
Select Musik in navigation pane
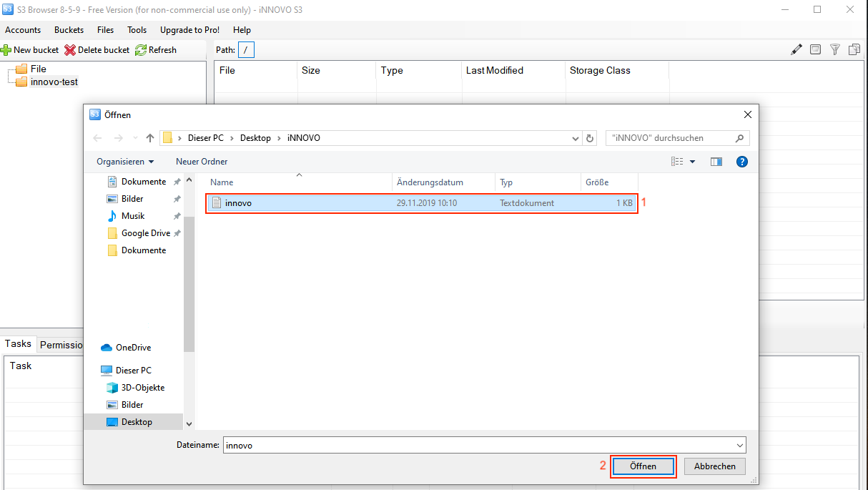click(x=132, y=216)
